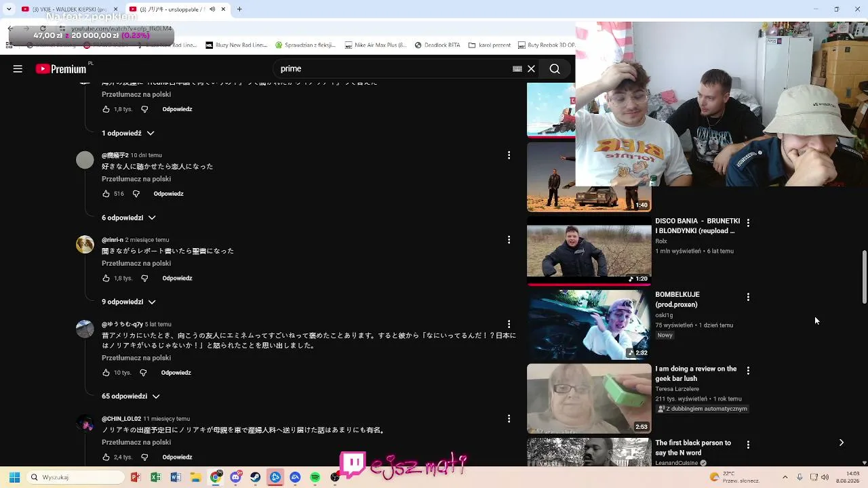The width and height of the screenshot is (868, 488).
Task: Open more options for DISCO BANIA video
Action: tap(748, 222)
